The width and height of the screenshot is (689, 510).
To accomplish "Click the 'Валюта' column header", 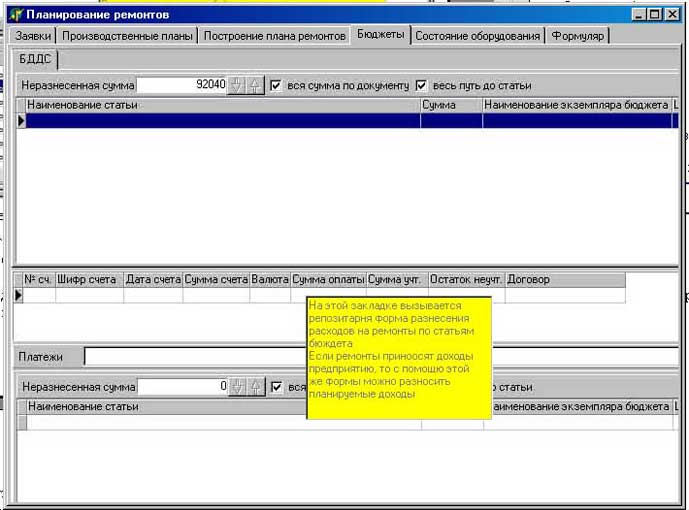I will click(270, 279).
